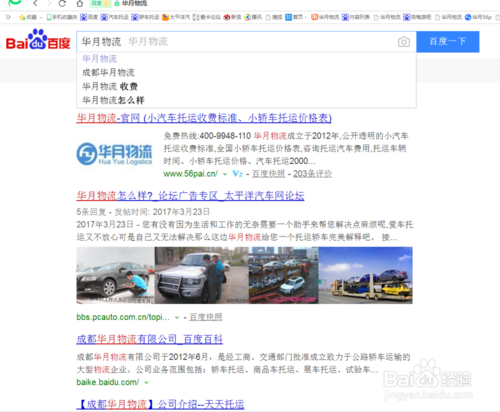Expand dropdown arrow next to www.56pai.cn
The image size is (500, 412).
click(x=225, y=174)
